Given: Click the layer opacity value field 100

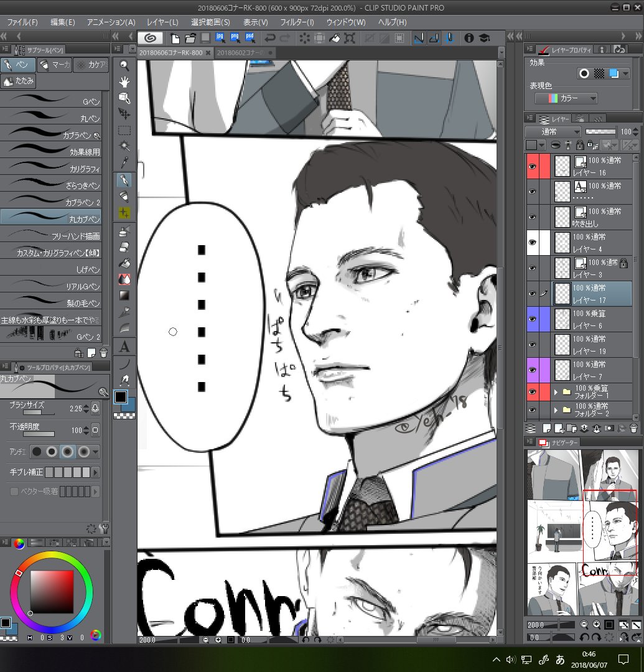Looking at the screenshot, I should tap(625, 131).
